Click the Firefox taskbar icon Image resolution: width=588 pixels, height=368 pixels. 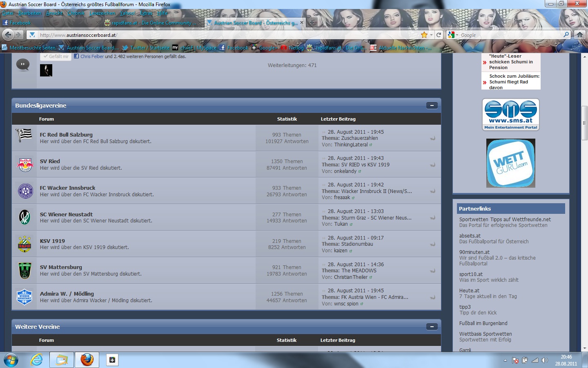click(x=87, y=360)
